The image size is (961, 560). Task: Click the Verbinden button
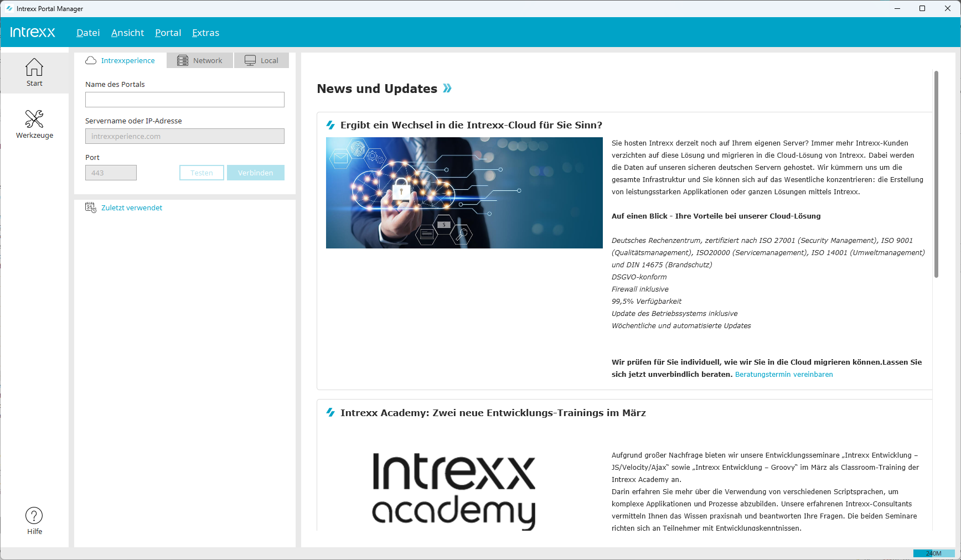pyautogui.click(x=256, y=173)
